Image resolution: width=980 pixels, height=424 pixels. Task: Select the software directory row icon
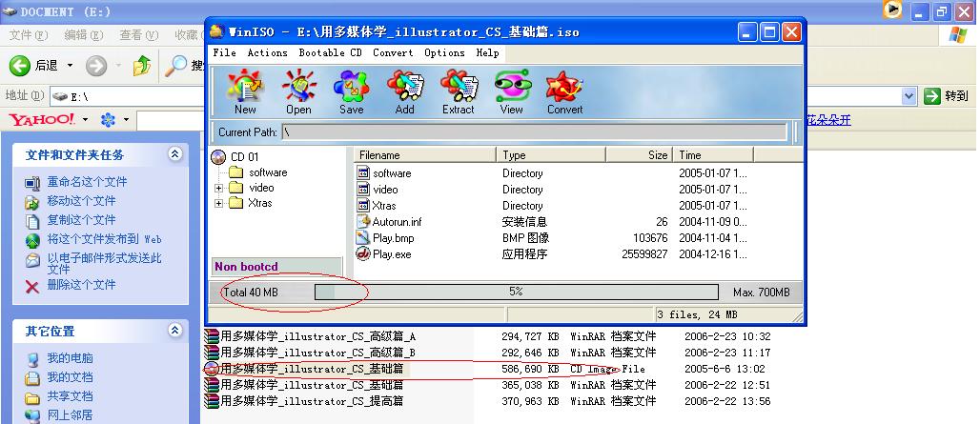pos(363,173)
